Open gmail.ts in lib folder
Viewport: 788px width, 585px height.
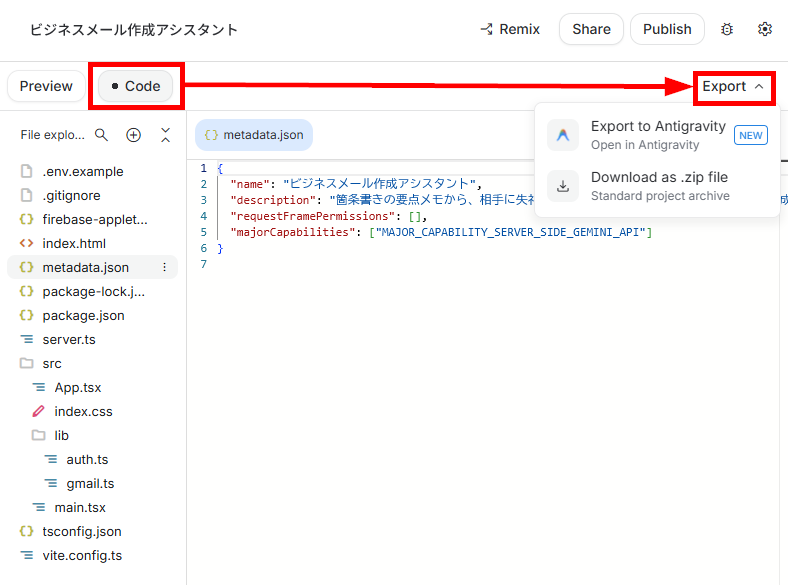coord(92,483)
